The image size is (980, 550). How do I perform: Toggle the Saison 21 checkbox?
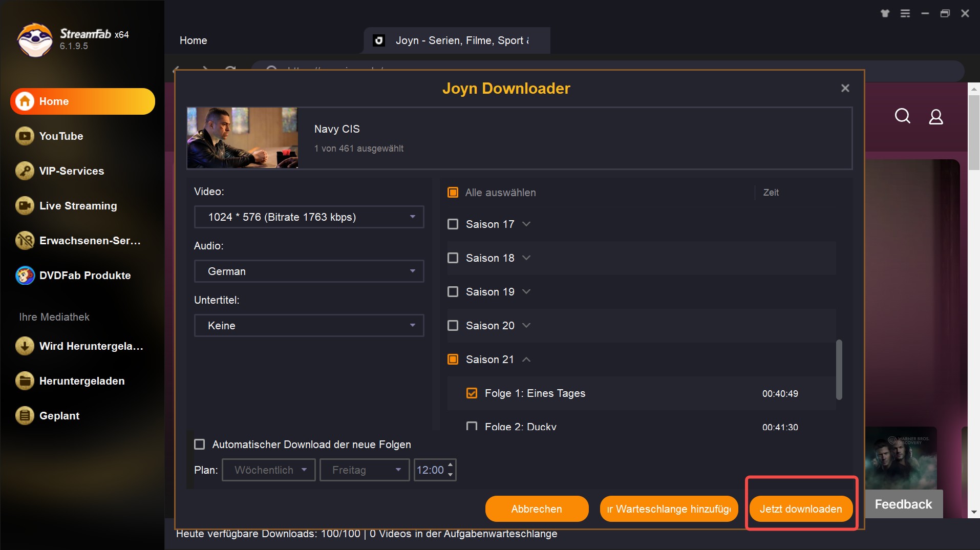[453, 359]
